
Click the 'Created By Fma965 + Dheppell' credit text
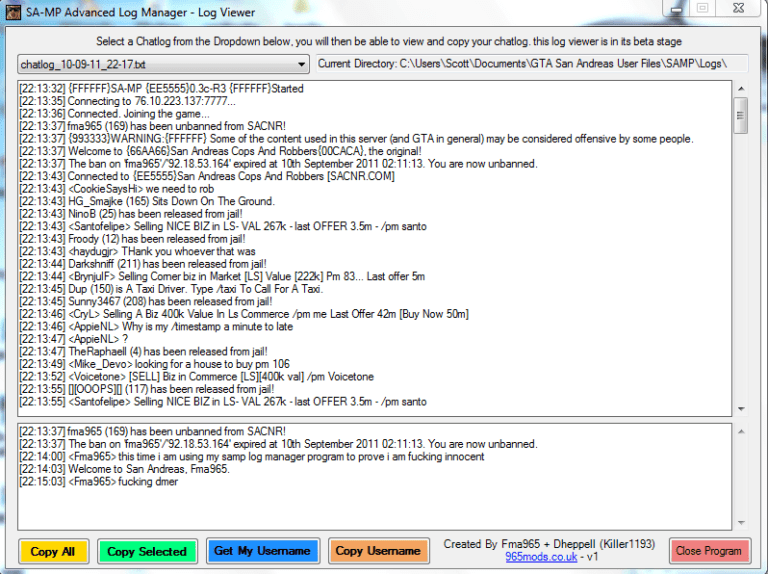(x=549, y=544)
